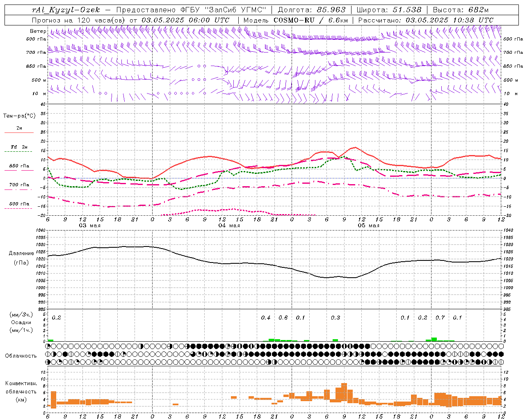Click the Ветер panel label
525x420 pixels.
point(38,31)
